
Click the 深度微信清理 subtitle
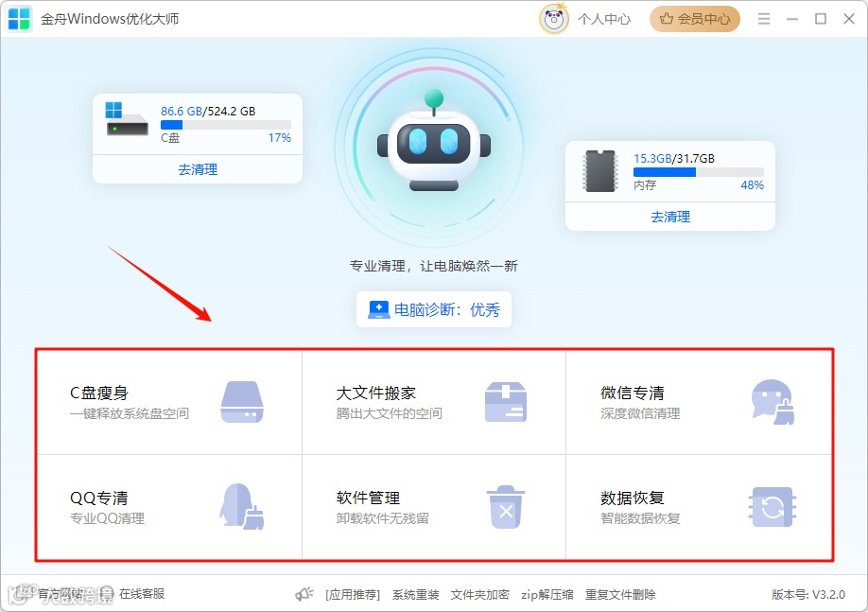pyautogui.click(x=640, y=413)
